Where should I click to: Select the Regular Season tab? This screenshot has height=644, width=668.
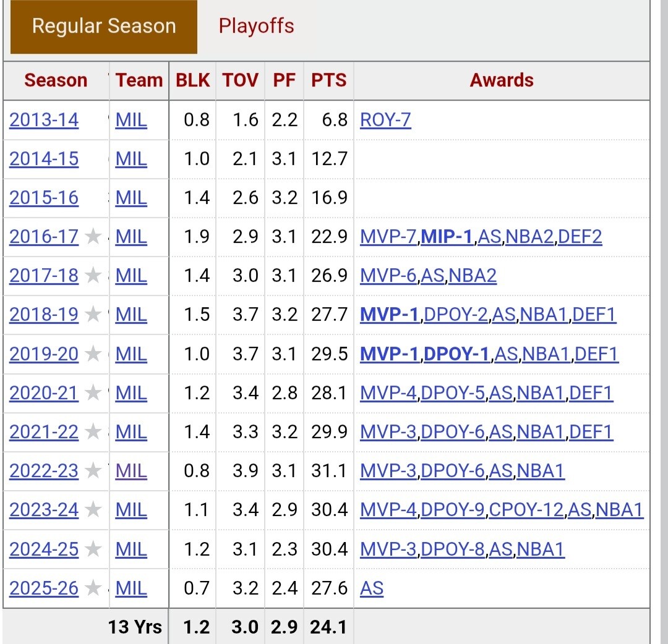click(104, 27)
